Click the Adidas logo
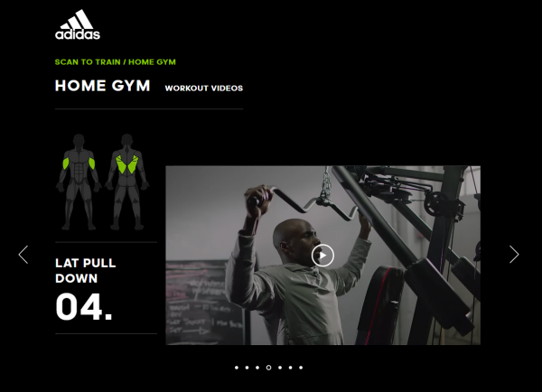Screen dimensions: 542x392 [78, 24]
